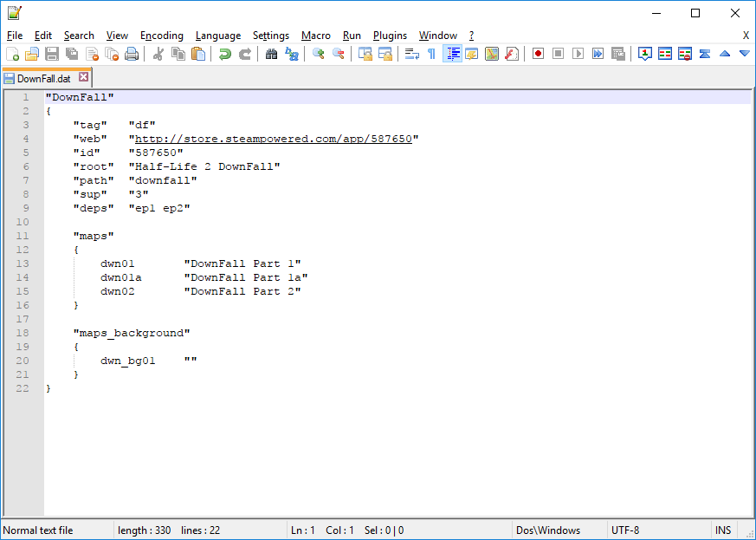Open the User Defined Language dialog icon

click(x=472, y=54)
